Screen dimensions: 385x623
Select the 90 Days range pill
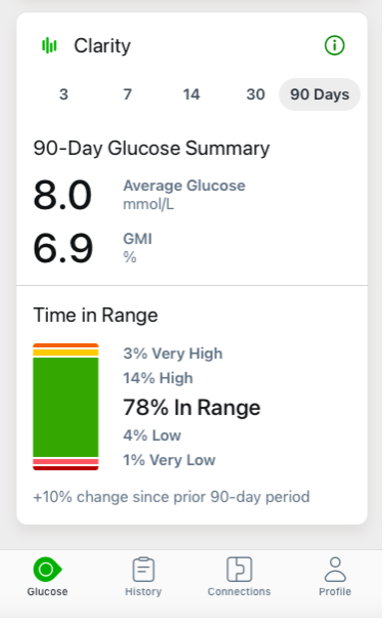tap(319, 95)
